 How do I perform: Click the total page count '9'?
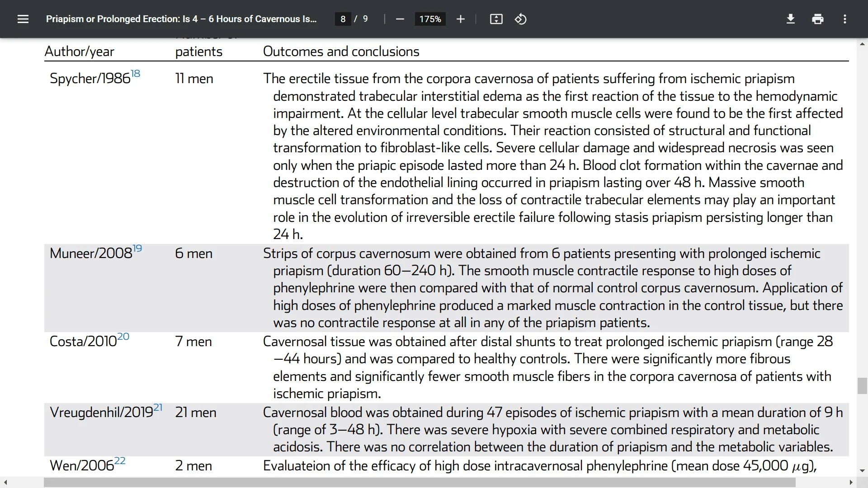pyautogui.click(x=365, y=19)
